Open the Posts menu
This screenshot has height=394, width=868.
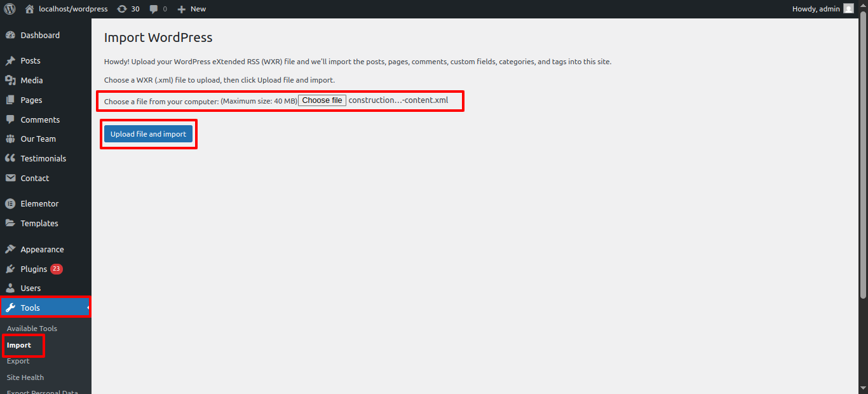pyautogui.click(x=30, y=61)
